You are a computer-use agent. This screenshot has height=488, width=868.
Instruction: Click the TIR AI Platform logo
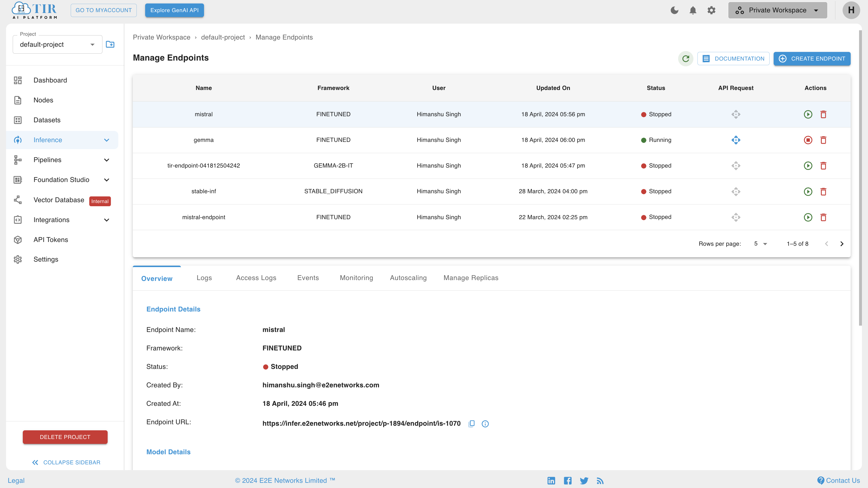pyautogui.click(x=34, y=10)
